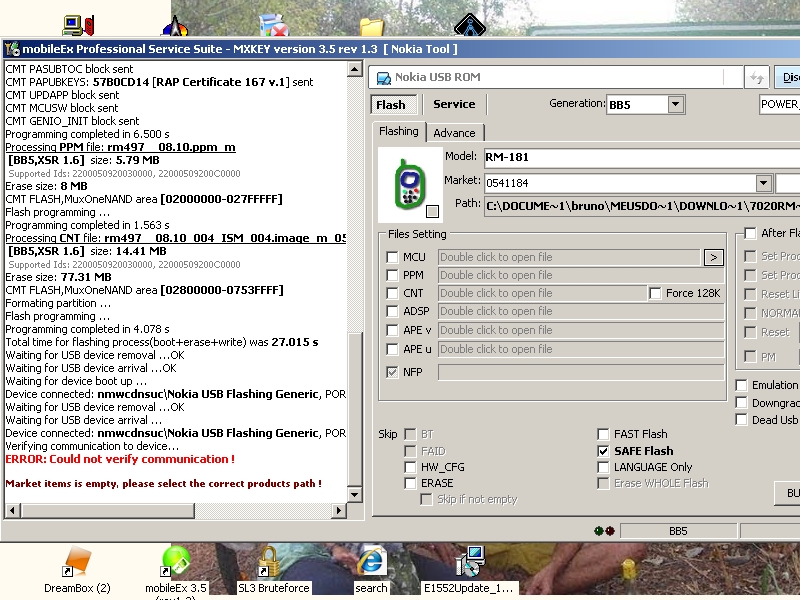Click the "Formating partition" log line
This screenshot has width=800, height=600.
tap(58, 304)
